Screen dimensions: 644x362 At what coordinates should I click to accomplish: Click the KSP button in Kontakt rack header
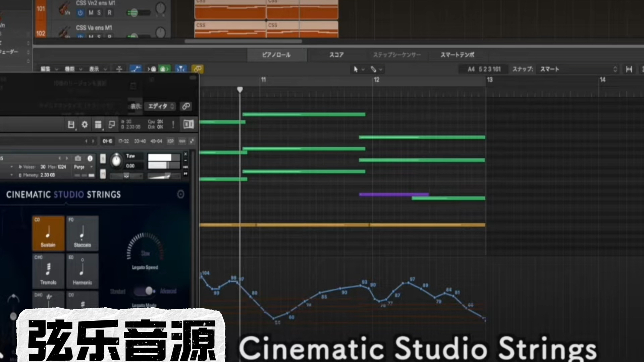click(x=170, y=141)
